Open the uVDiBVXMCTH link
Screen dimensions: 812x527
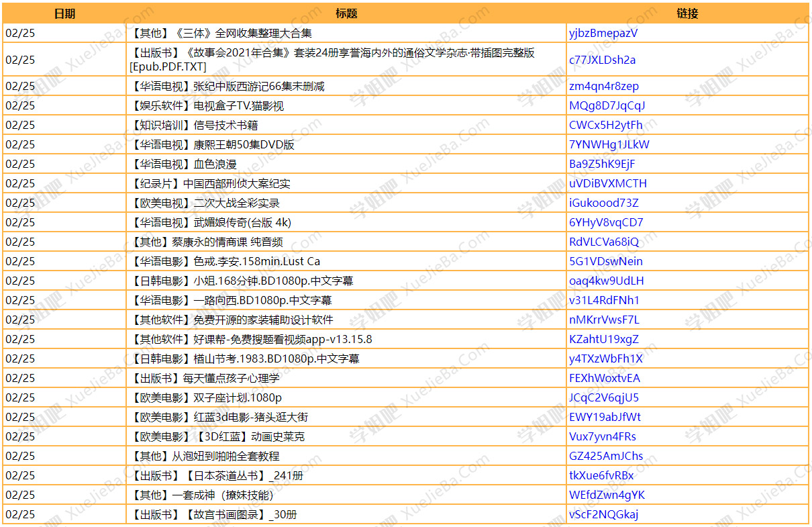(x=608, y=183)
